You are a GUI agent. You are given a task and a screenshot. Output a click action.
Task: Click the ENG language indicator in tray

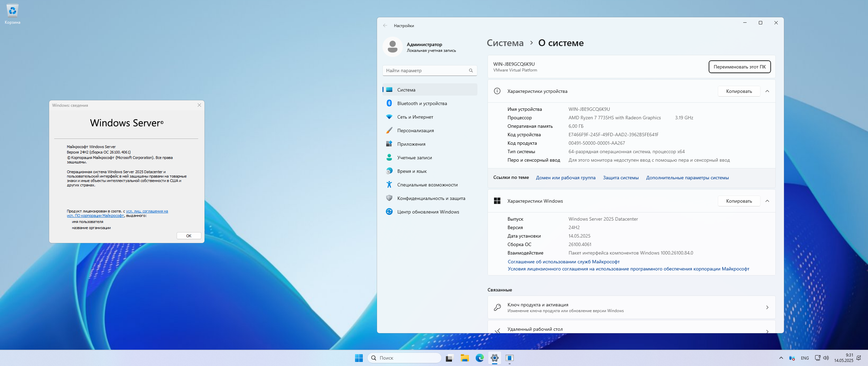(x=805, y=358)
